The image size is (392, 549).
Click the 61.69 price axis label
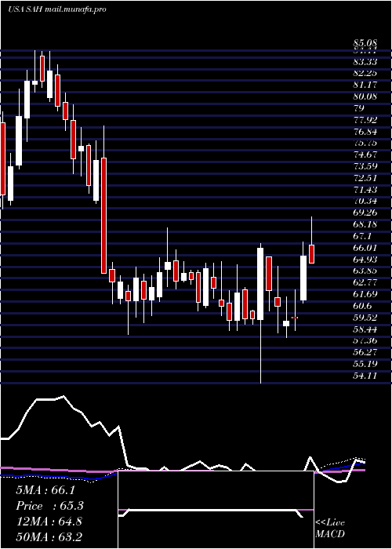pos(365,294)
